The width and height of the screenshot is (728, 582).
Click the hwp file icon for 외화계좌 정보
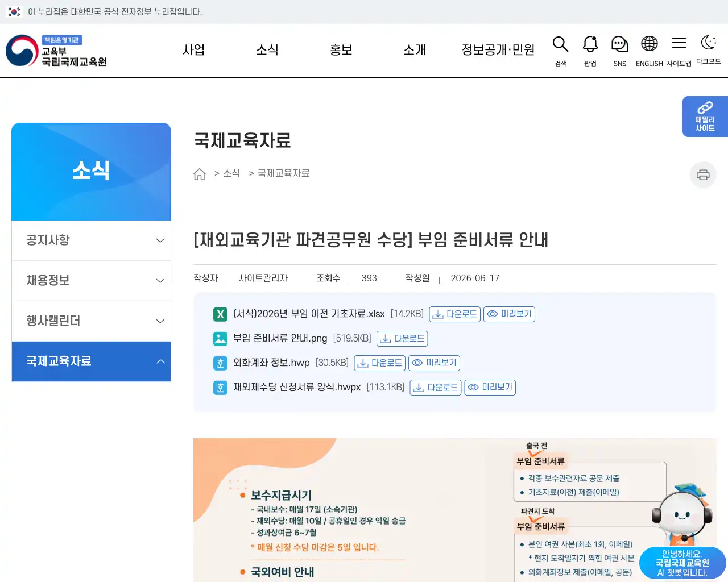(x=220, y=363)
